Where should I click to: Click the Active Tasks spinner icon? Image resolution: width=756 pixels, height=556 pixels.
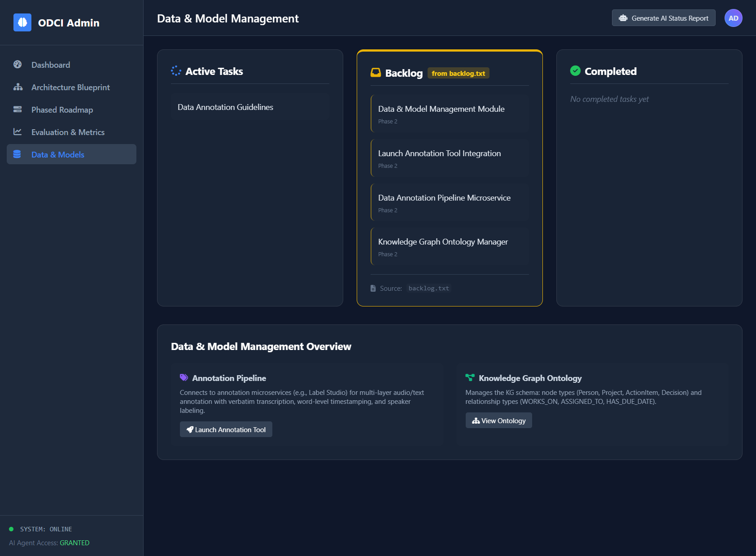(x=176, y=71)
